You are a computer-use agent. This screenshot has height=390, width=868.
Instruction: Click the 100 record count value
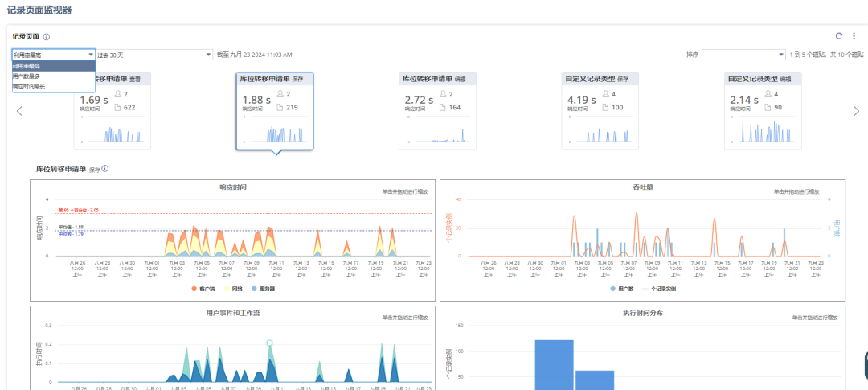pyautogui.click(x=618, y=107)
